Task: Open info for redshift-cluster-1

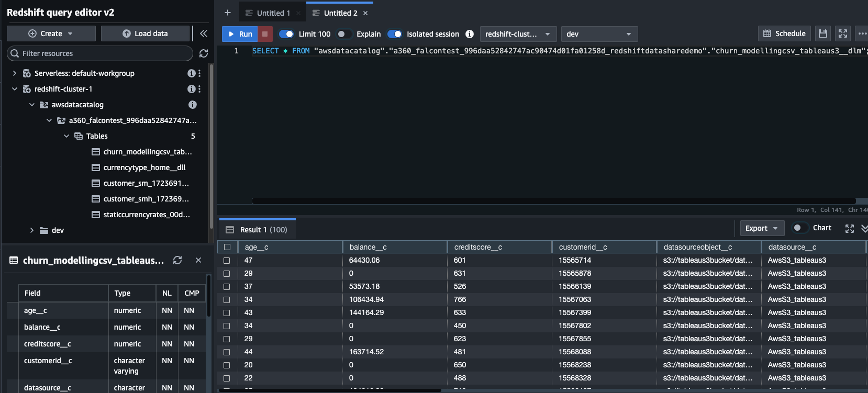Action: [x=191, y=89]
